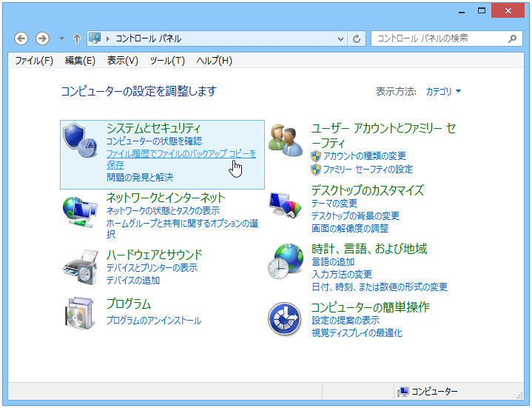Minimize the Control Panel window
Image resolution: width=532 pixels, height=408 pixels.
(x=461, y=11)
